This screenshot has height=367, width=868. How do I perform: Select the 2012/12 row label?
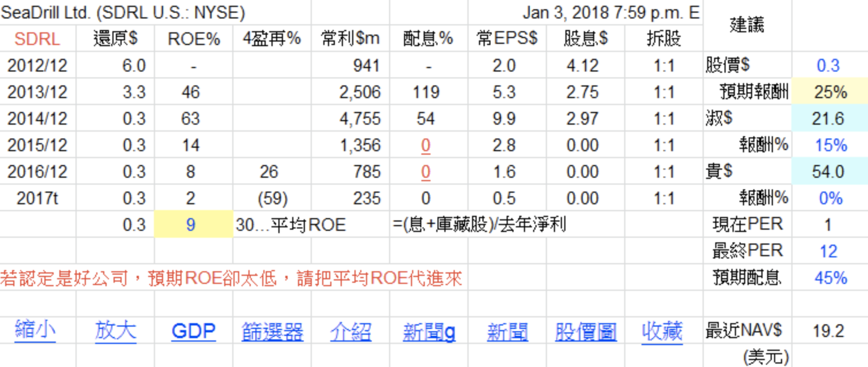37,65
